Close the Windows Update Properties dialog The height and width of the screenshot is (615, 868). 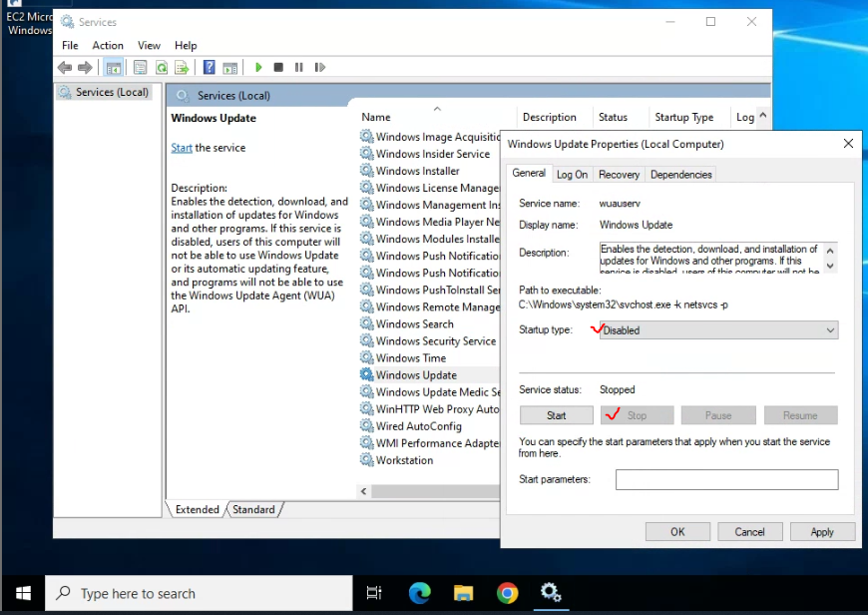click(848, 144)
